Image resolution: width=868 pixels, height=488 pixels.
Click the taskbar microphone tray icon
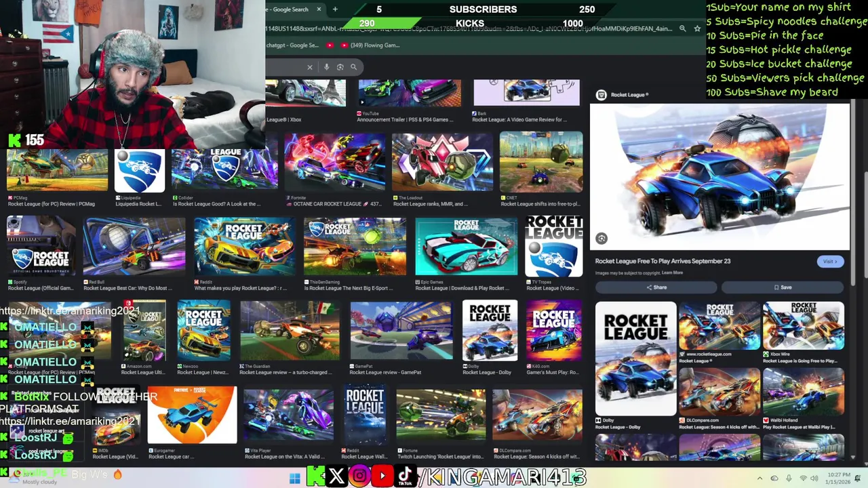(789, 479)
